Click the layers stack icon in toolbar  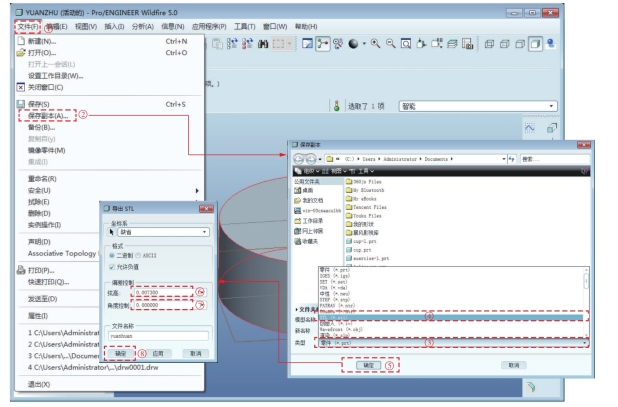click(452, 44)
